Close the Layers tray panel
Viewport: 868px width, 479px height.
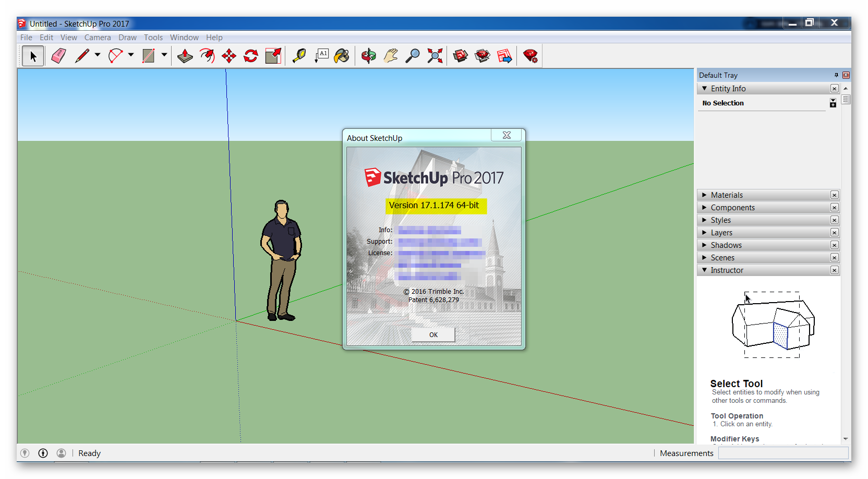click(x=835, y=233)
